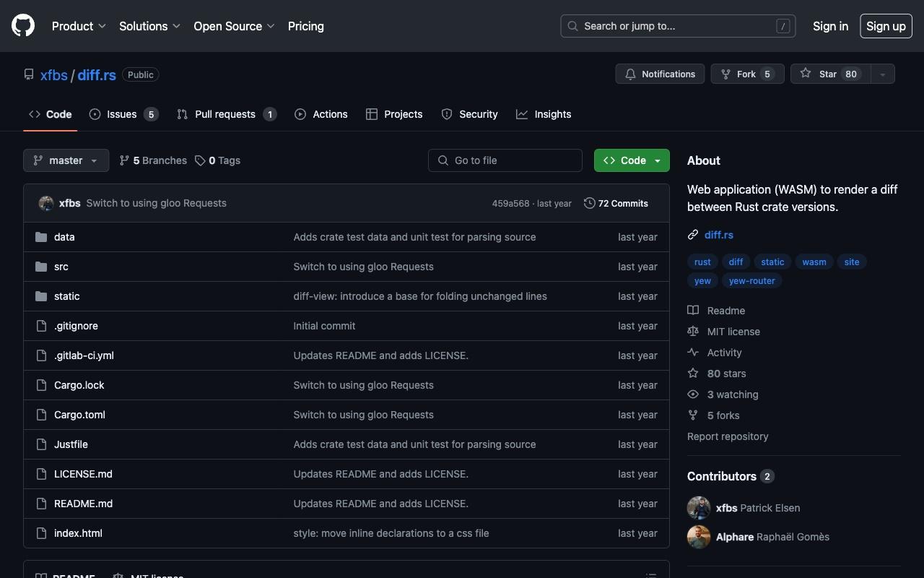Click the file icon beside Justfile
The width and height of the screenshot is (924, 578).
pyautogui.click(x=41, y=444)
